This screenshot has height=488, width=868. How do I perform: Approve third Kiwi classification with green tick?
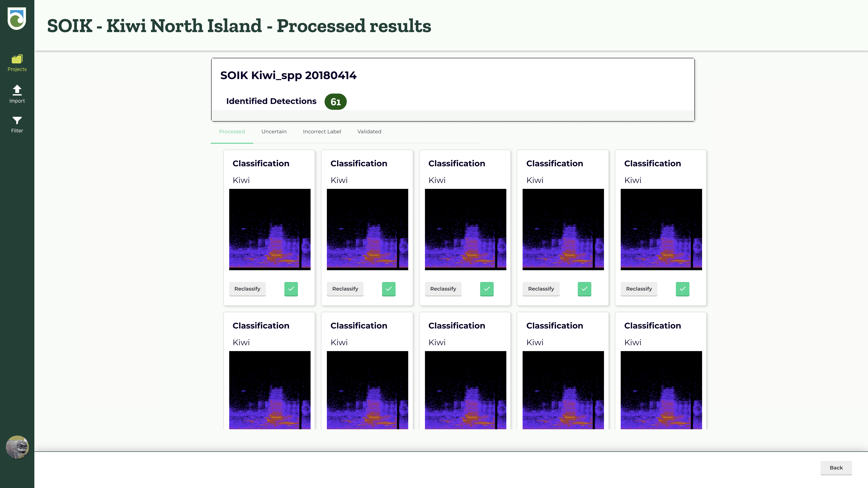click(x=487, y=289)
